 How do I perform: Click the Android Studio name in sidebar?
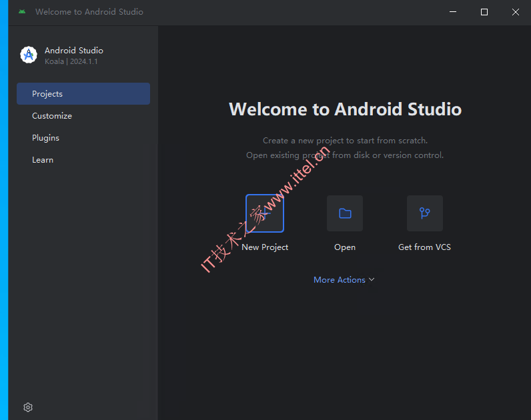tap(74, 51)
